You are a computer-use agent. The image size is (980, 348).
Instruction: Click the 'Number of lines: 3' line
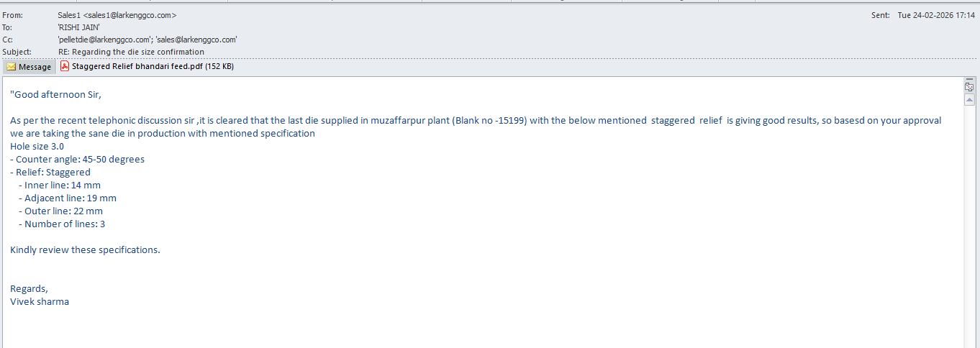coord(65,224)
